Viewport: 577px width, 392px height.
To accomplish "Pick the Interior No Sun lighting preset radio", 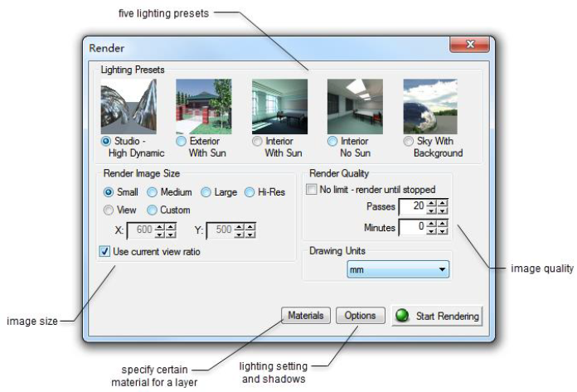I will [332, 141].
